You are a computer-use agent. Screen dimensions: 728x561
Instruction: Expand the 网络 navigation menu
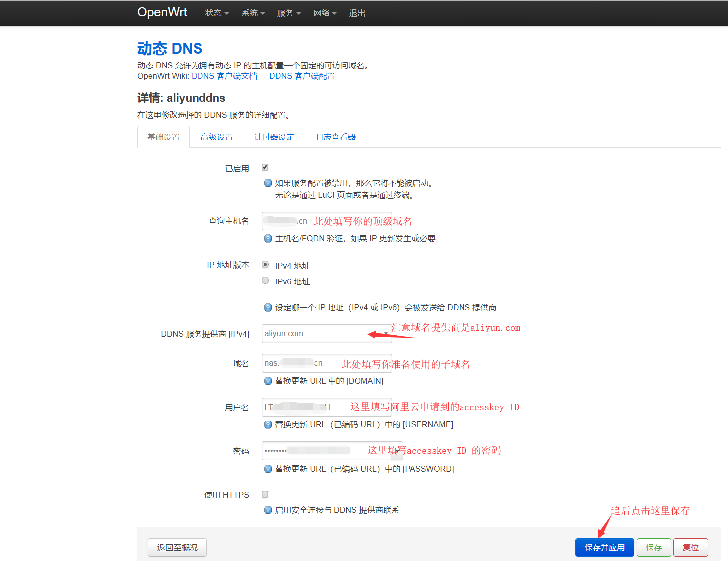325,13
